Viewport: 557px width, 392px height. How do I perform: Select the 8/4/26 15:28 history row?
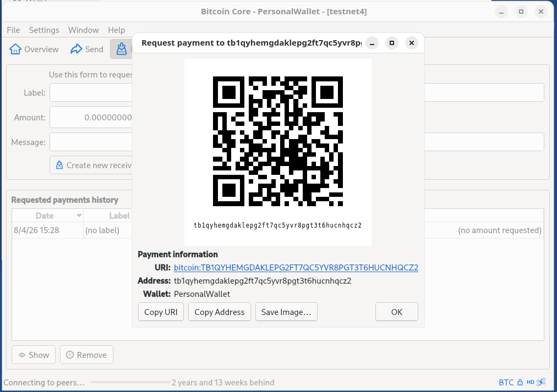click(278, 230)
